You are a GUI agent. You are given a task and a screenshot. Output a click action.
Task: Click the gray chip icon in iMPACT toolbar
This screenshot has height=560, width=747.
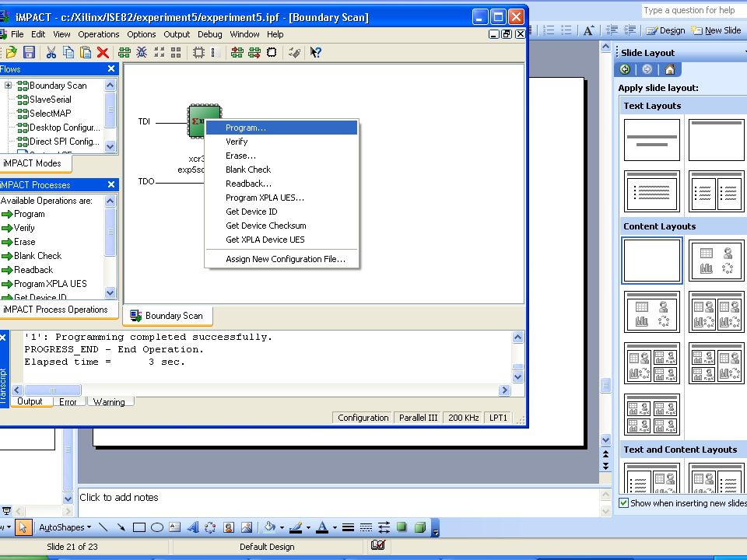coord(198,52)
